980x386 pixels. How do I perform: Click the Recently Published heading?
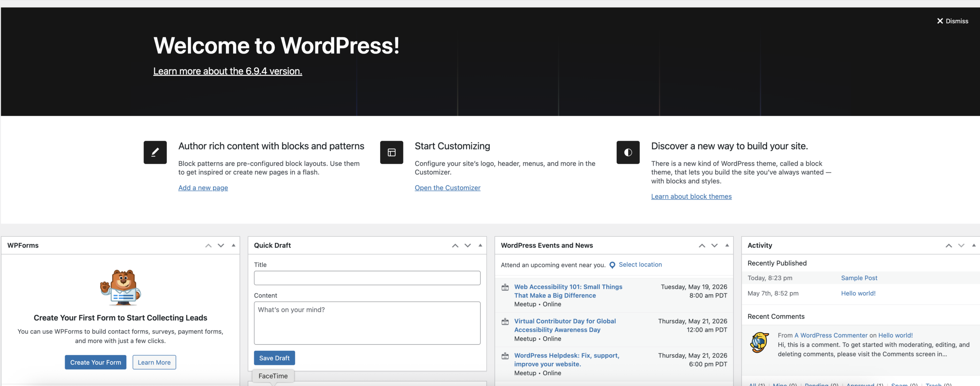777,263
